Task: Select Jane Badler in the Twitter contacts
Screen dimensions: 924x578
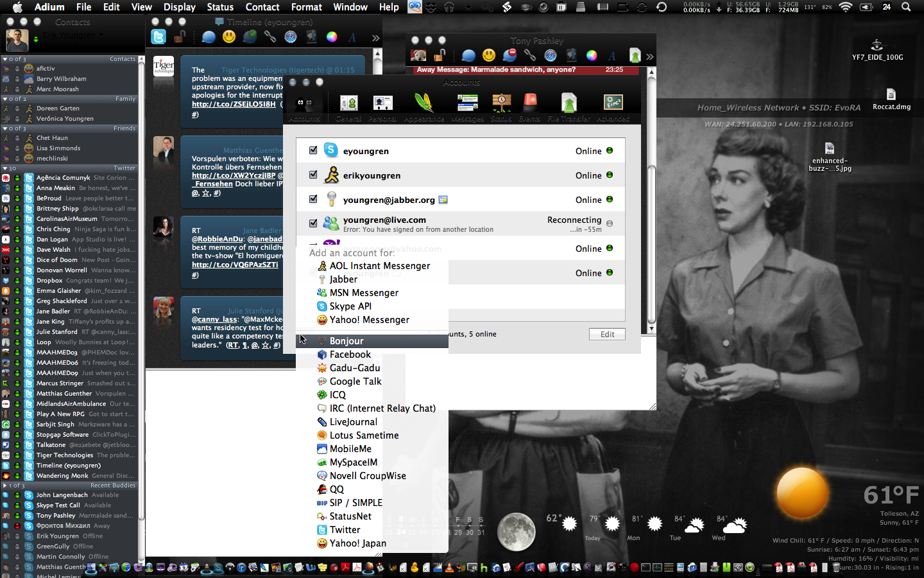Action: coord(69,311)
